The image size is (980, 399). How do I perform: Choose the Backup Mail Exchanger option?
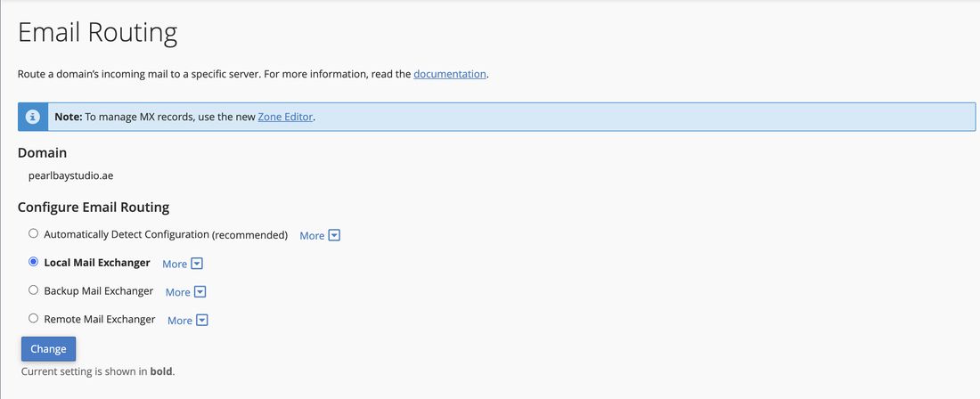point(34,290)
